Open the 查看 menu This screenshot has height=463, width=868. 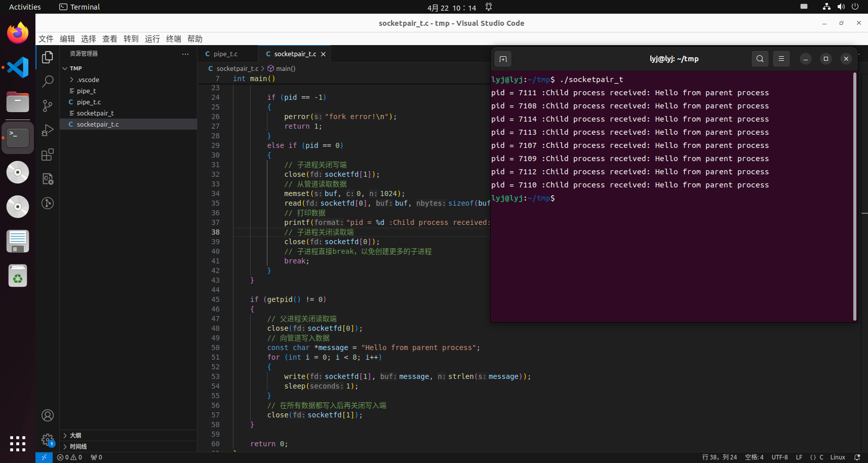(110, 39)
